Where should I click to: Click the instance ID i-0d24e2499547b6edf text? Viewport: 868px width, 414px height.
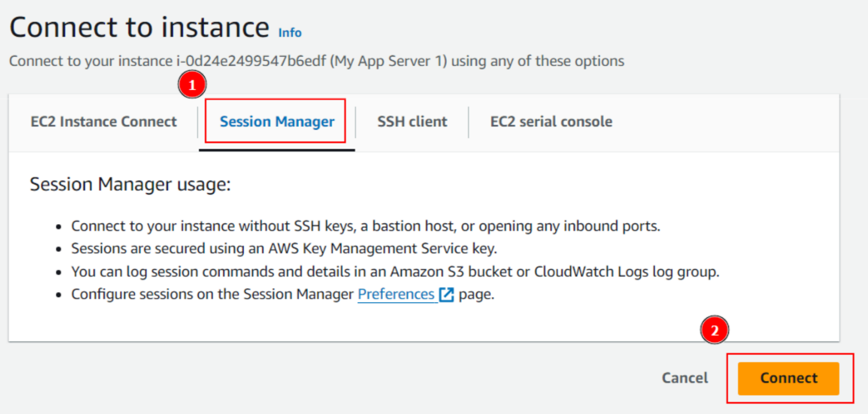251,61
